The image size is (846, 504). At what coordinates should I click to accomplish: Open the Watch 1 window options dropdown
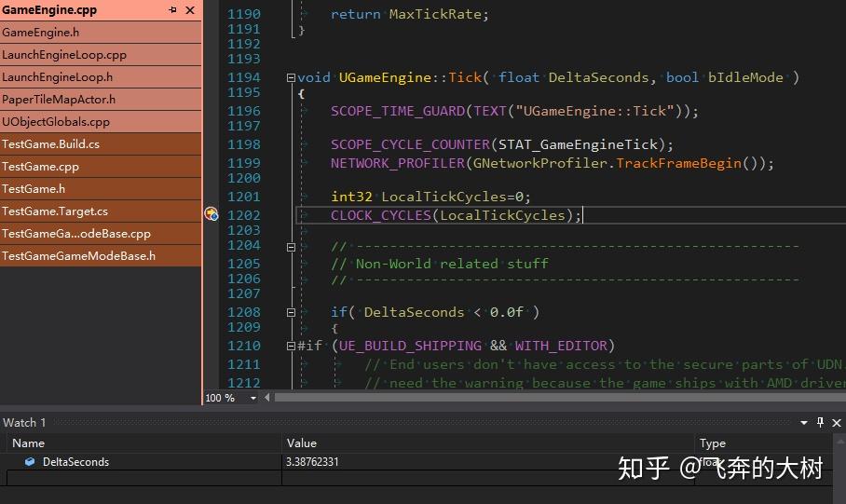click(804, 423)
